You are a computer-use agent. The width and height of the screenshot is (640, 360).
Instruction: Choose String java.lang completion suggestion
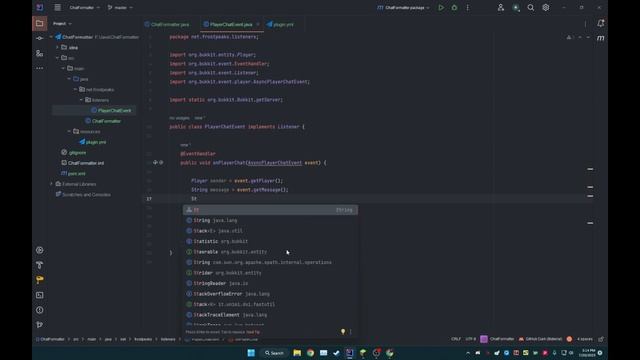click(x=270, y=220)
